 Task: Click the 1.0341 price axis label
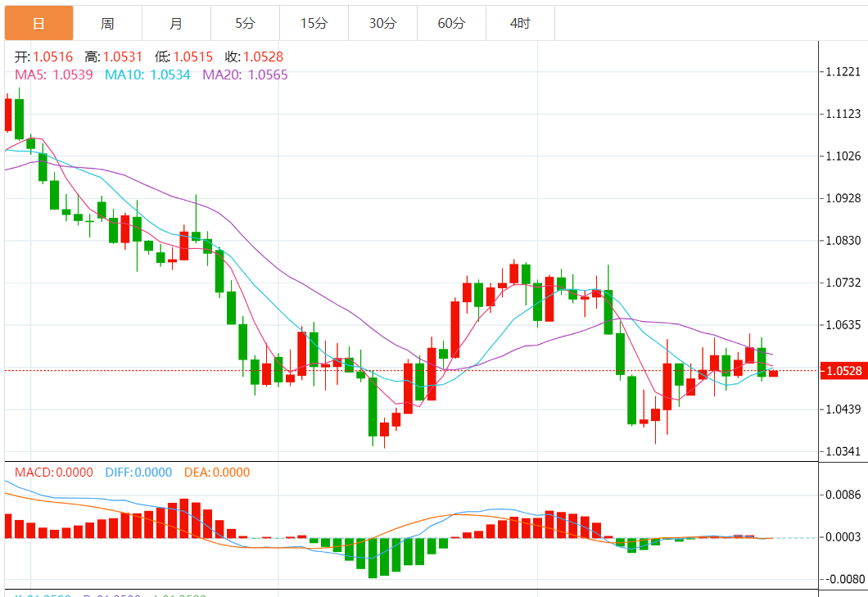843,451
